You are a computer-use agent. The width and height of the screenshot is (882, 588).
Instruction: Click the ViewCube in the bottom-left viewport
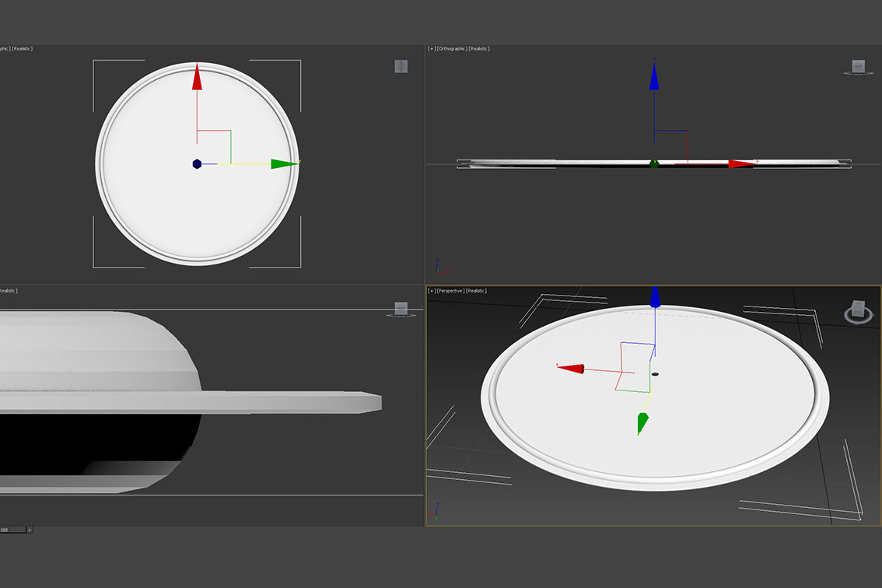point(401,309)
